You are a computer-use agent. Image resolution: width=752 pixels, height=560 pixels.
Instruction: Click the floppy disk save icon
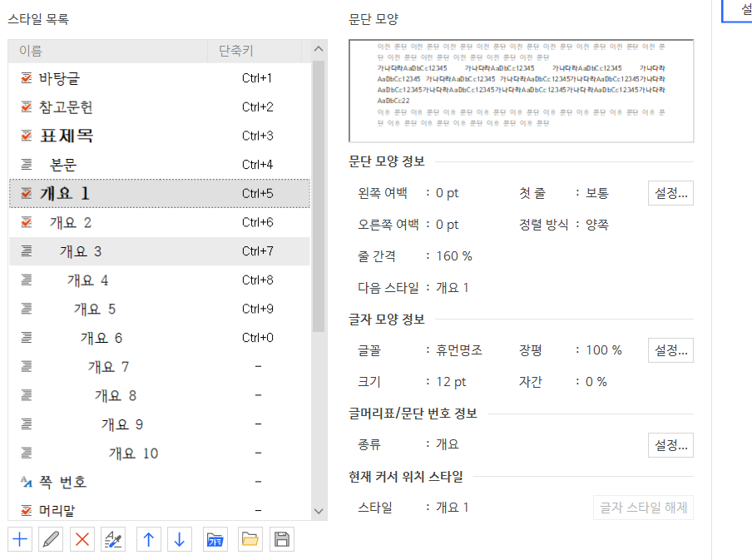tap(282, 539)
